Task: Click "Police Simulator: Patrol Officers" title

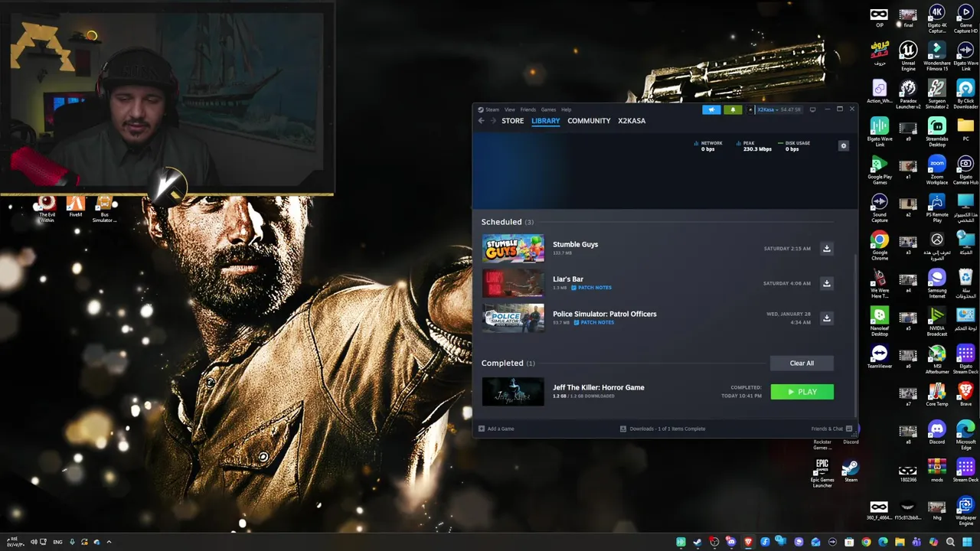Action: tap(605, 314)
